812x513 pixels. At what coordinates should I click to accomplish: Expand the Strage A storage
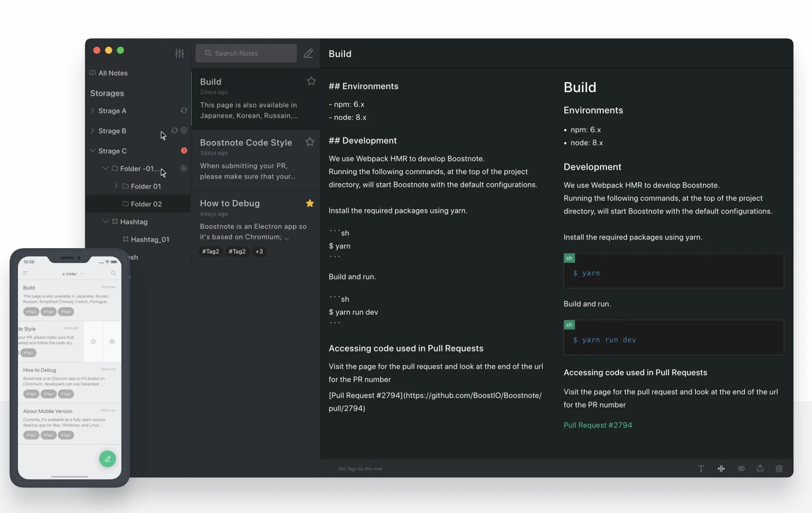[92, 110]
